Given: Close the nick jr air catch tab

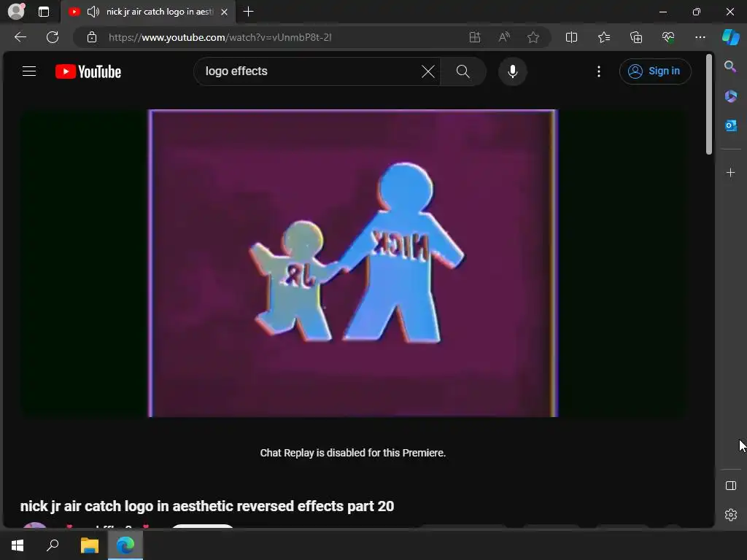Looking at the screenshot, I should [225, 12].
